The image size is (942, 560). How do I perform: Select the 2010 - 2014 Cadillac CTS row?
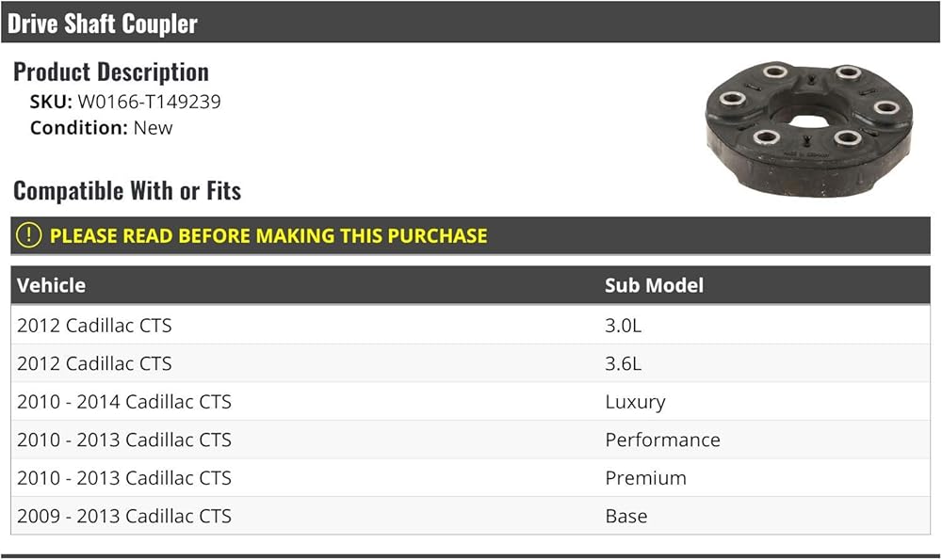coord(470,402)
